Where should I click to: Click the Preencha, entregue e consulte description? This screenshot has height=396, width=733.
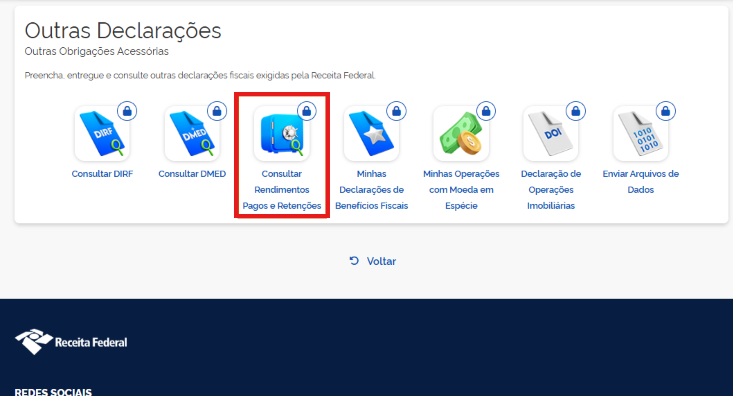[x=200, y=75]
